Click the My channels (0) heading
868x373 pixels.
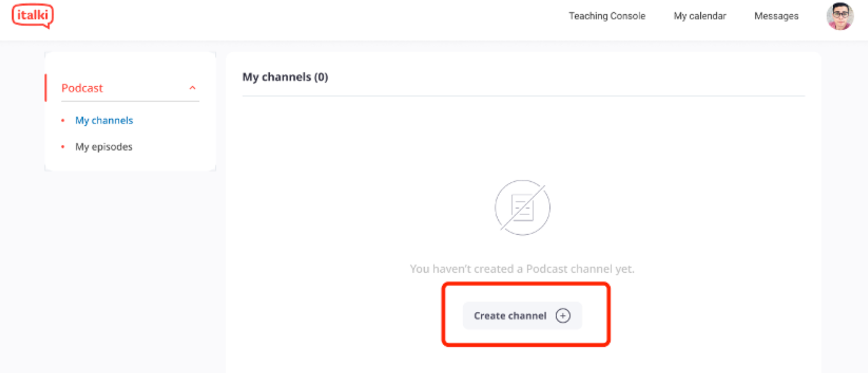point(285,77)
